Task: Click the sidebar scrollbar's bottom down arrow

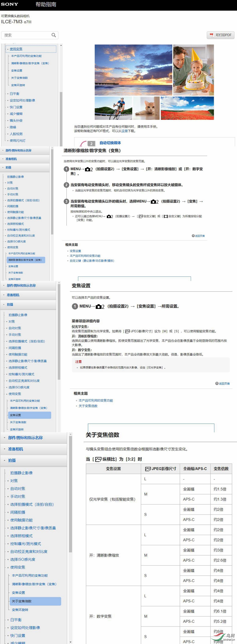Action: [x=71, y=641]
